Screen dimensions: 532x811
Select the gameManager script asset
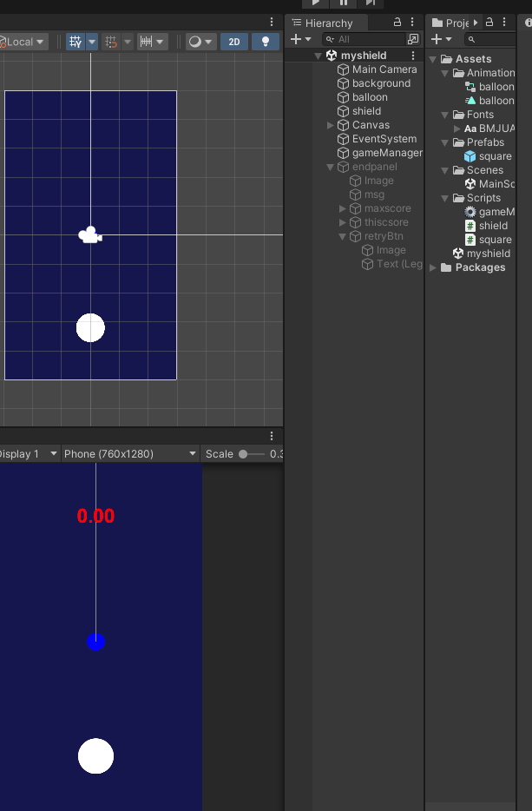tap(489, 212)
